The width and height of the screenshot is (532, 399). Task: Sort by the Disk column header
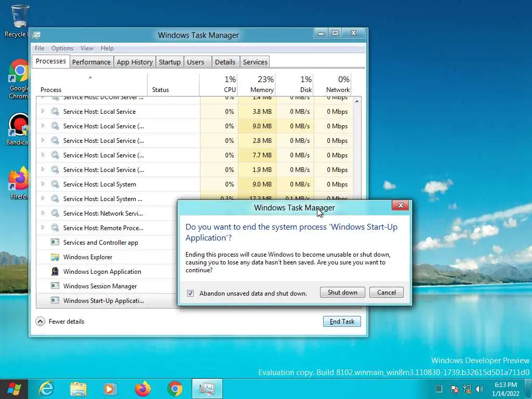[294, 84]
